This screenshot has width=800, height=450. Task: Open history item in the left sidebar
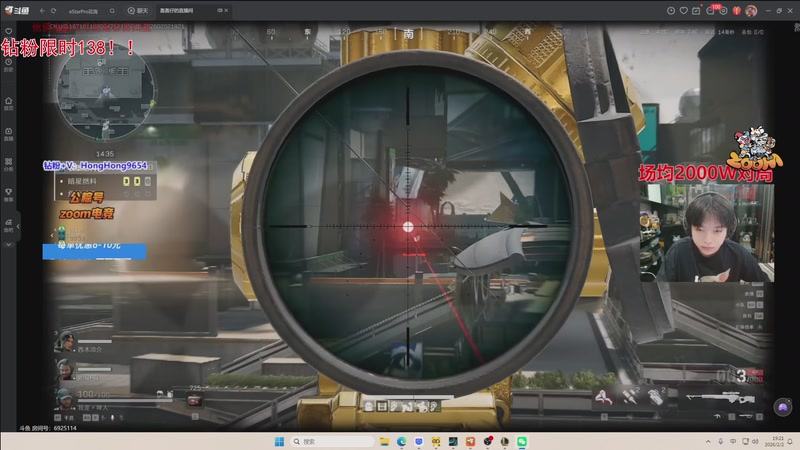[x=9, y=65]
